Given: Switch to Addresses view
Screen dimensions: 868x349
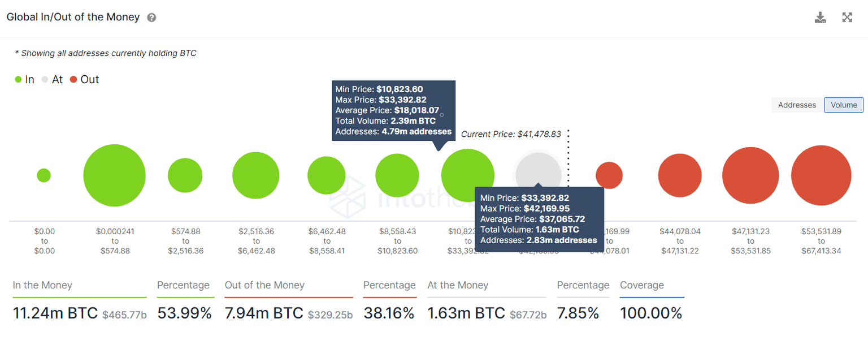Looking at the screenshot, I should 797,105.
